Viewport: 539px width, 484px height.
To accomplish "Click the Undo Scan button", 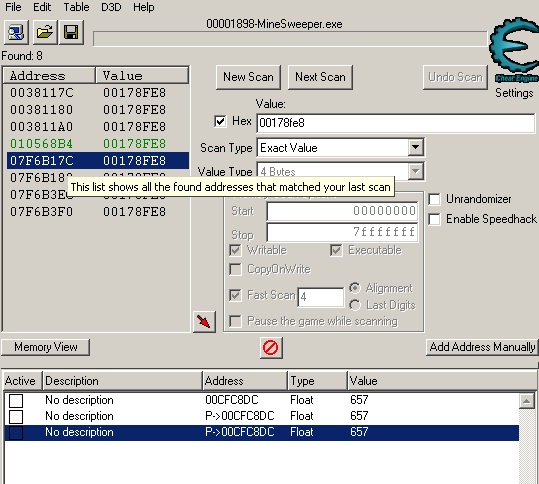I will [x=455, y=77].
